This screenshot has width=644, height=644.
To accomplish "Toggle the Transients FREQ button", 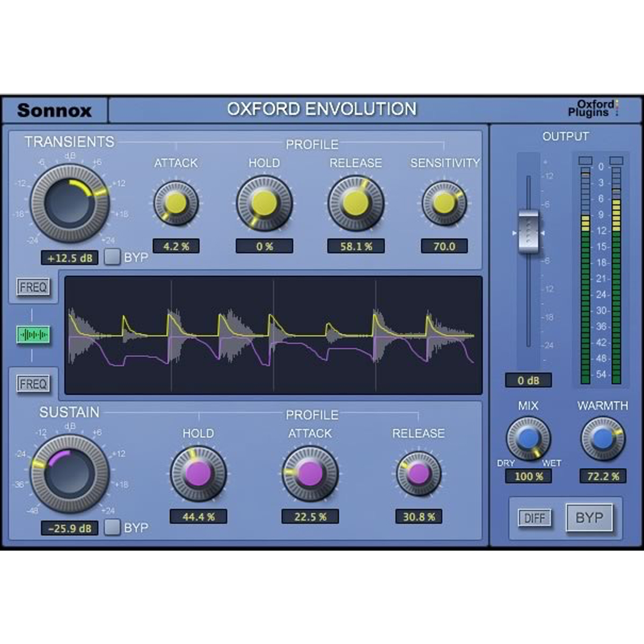I will [33, 287].
